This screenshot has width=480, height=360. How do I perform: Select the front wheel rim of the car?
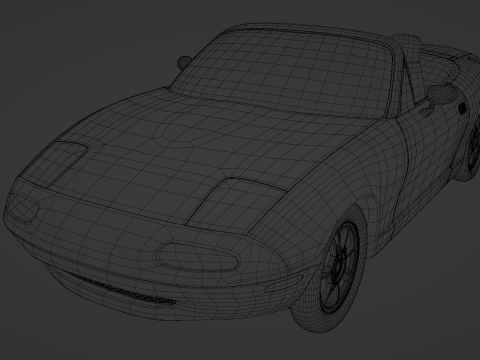click(x=339, y=267)
